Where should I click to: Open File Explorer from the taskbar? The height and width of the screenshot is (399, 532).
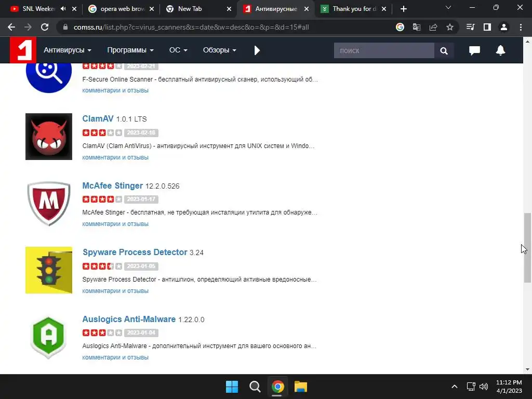point(301,387)
